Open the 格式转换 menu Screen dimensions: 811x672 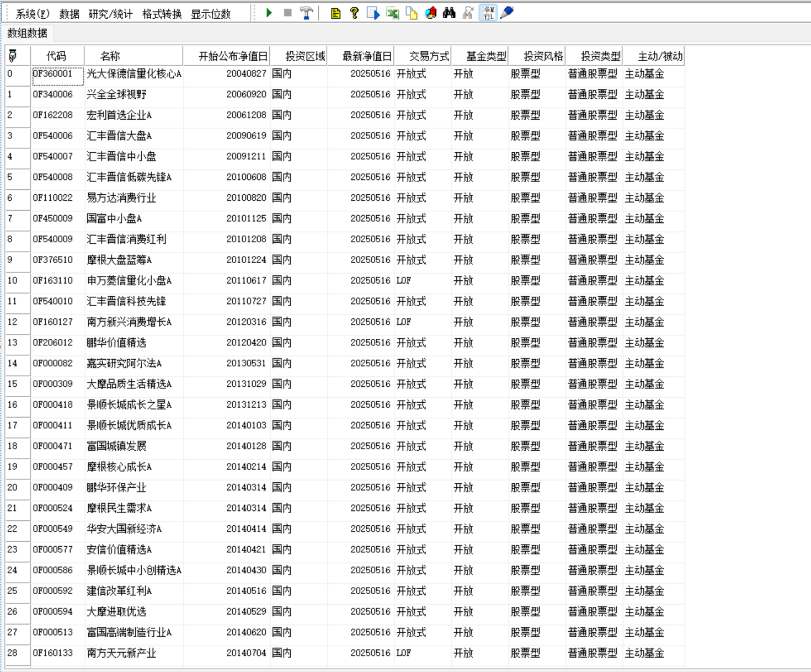tap(162, 14)
